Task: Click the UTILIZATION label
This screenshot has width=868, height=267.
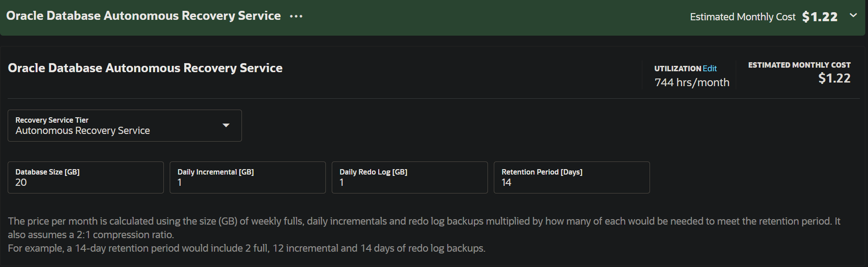Action: [x=678, y=69]
